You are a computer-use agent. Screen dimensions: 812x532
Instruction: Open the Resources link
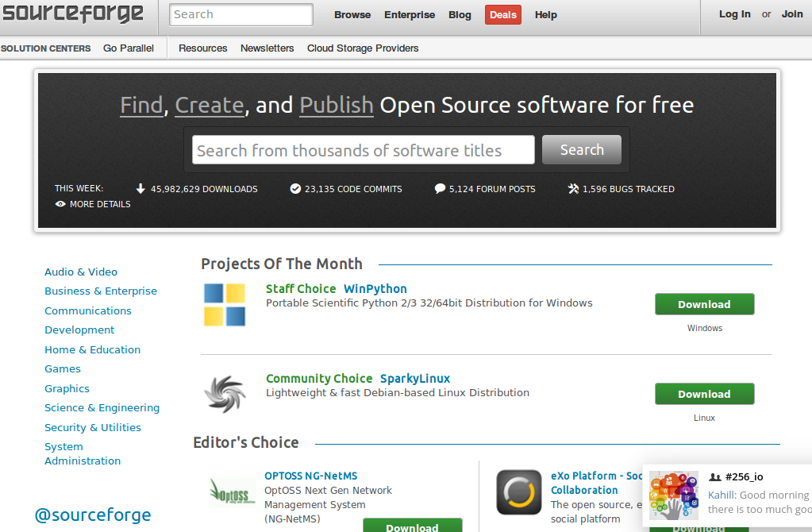point(203,48)
